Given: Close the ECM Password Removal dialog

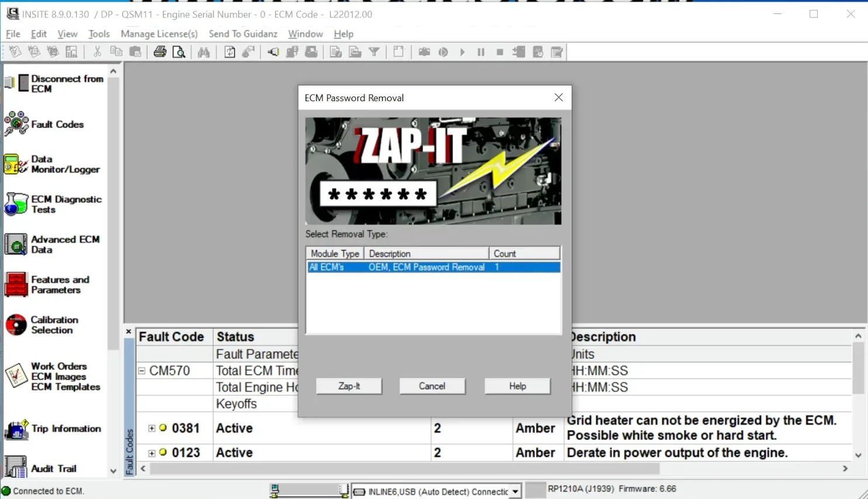Looking at the screenshot, I should tap(559, 98).
